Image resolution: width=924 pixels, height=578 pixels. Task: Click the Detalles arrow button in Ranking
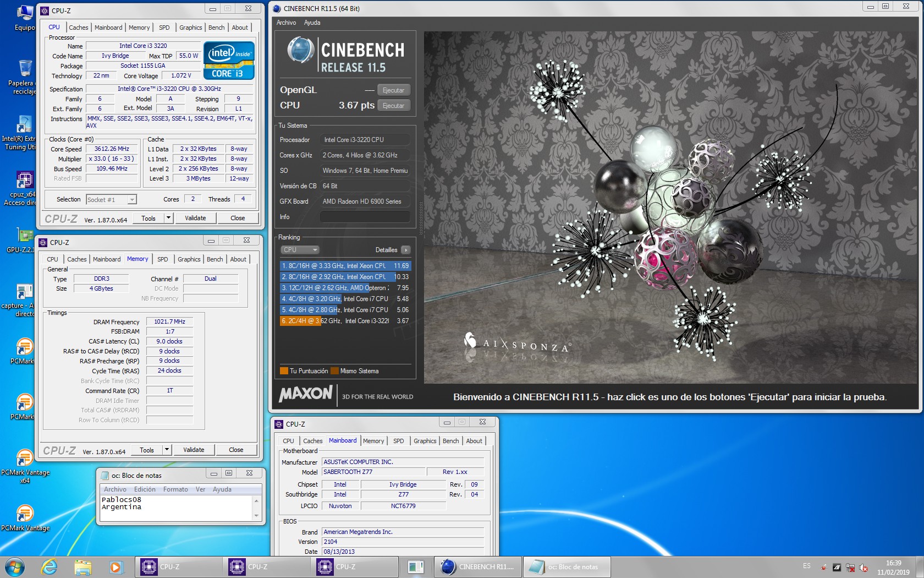[406, 250]
